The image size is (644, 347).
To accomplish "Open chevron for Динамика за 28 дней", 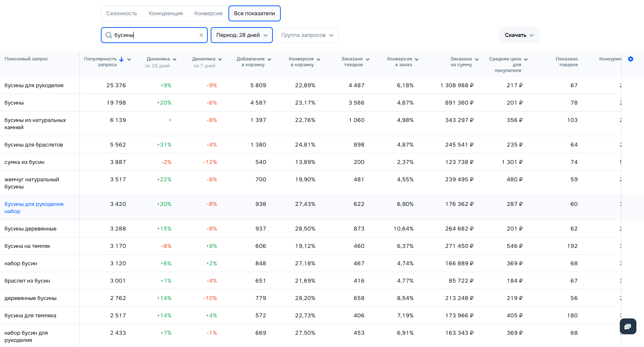I will [x=175, y=59].
